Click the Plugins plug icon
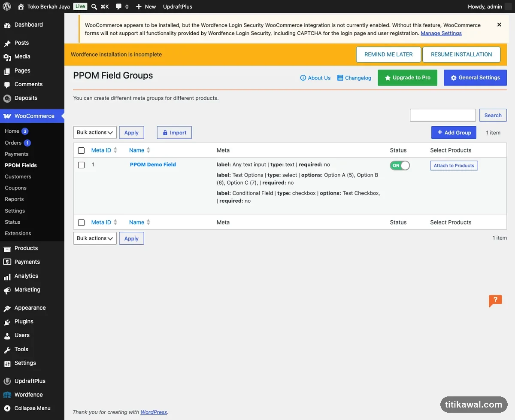The height and width of the screenshot is (420, 515). click(7, 322)
